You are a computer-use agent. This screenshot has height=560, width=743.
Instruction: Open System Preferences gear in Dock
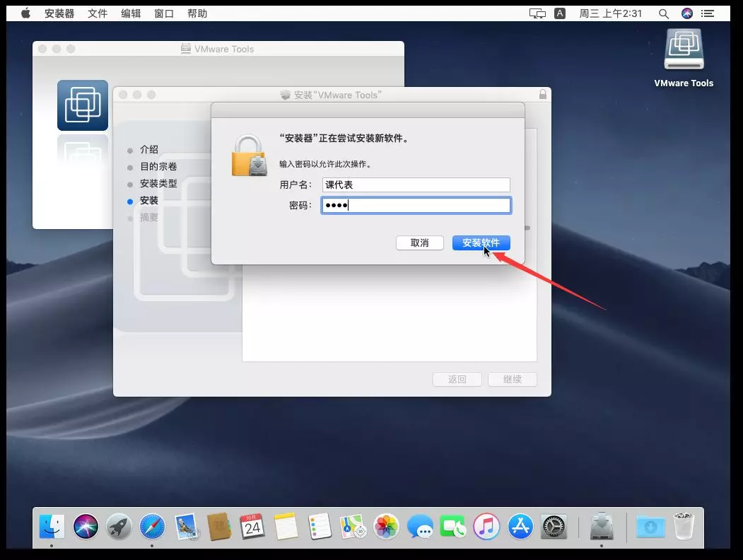554,526
